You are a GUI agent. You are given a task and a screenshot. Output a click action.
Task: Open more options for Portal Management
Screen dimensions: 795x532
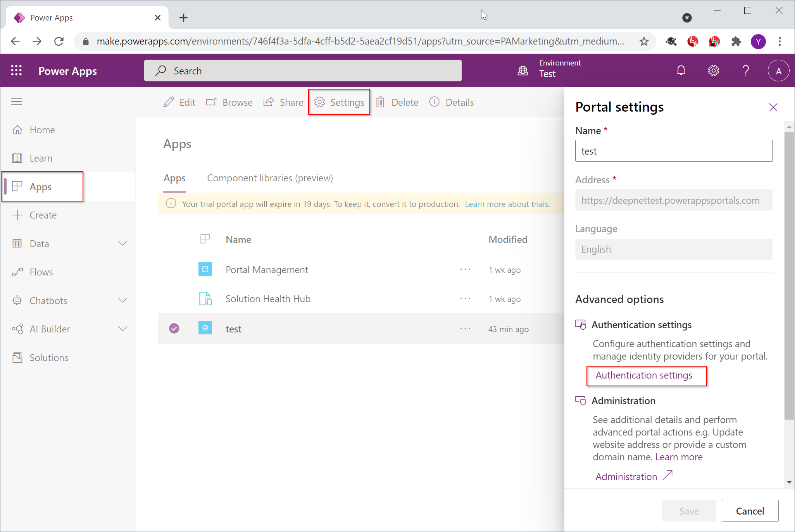465,270
